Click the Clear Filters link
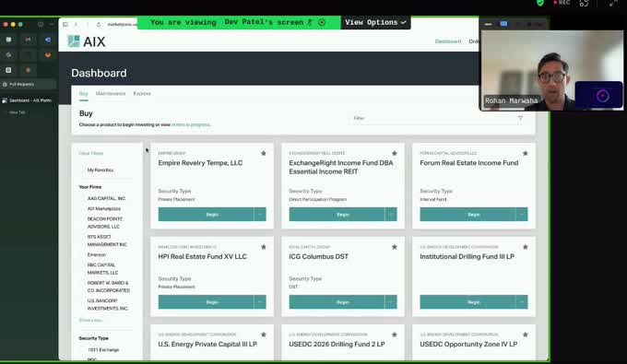The height and width of the screenshot is (364, 627). pos(90,153)
